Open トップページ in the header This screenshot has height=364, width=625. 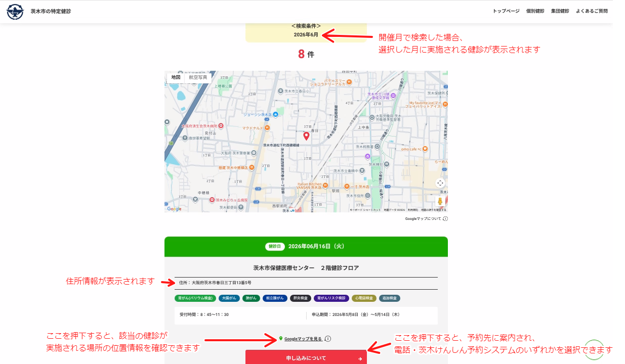506,11
